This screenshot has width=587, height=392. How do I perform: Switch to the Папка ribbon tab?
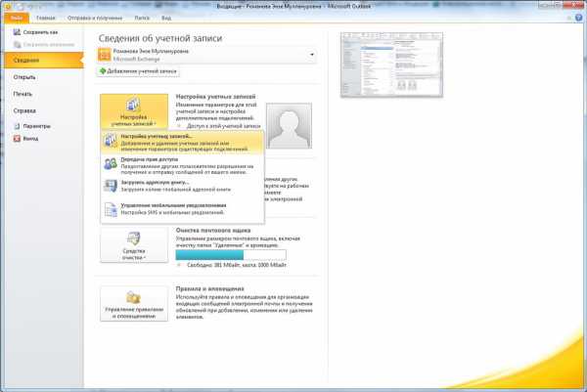click(x=142, y=18)
